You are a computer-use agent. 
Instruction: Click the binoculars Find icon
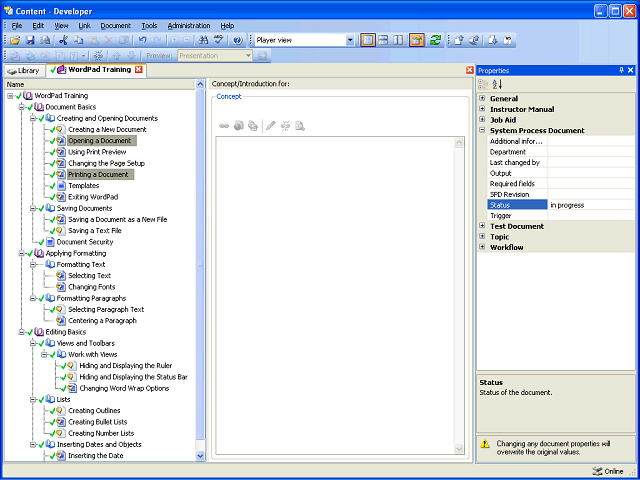click(x=203, y=40)
